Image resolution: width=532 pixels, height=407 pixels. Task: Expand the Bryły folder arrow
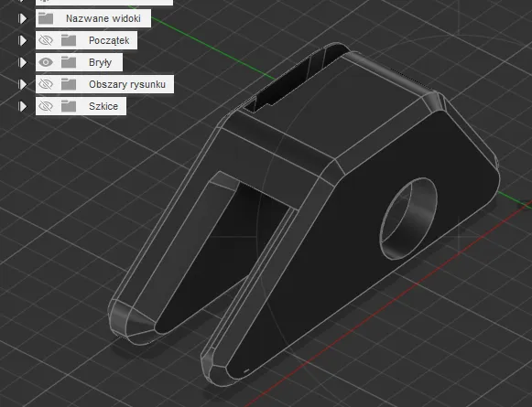23,62
